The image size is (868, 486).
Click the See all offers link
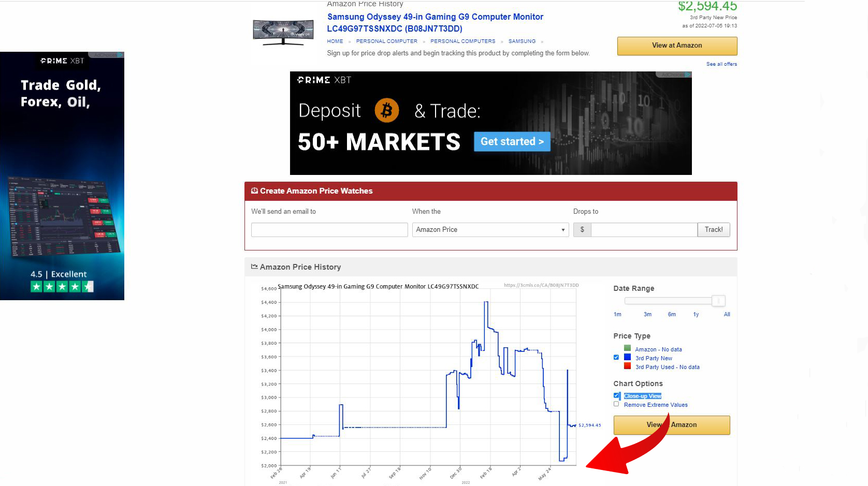(721, 64)
